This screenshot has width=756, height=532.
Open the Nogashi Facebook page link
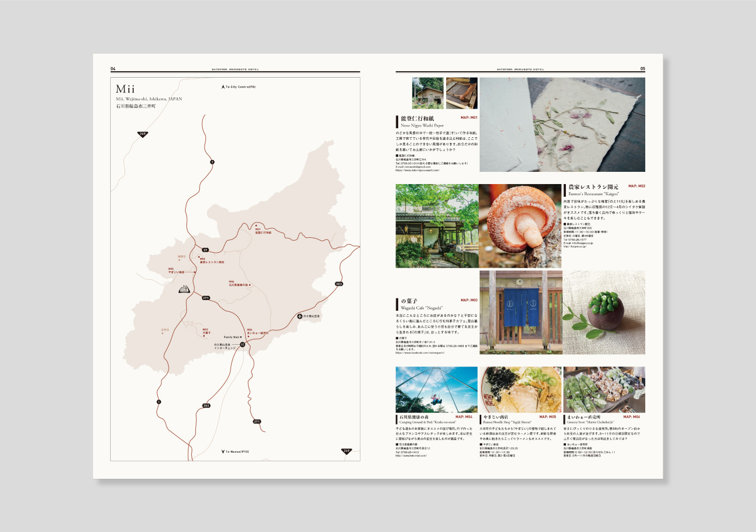click(x=420, y=353)
